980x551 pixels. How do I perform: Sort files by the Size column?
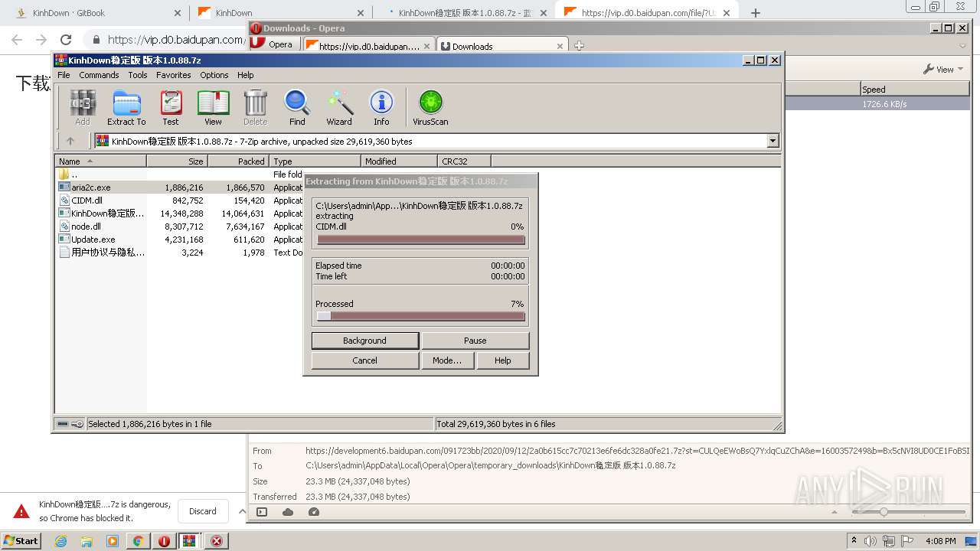click(x=177, y=161)
